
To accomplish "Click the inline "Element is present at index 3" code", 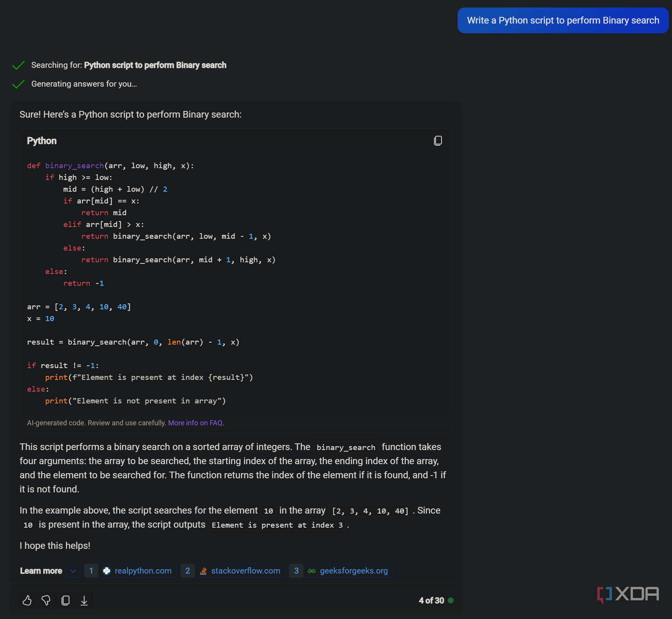I will coord(277,525).
